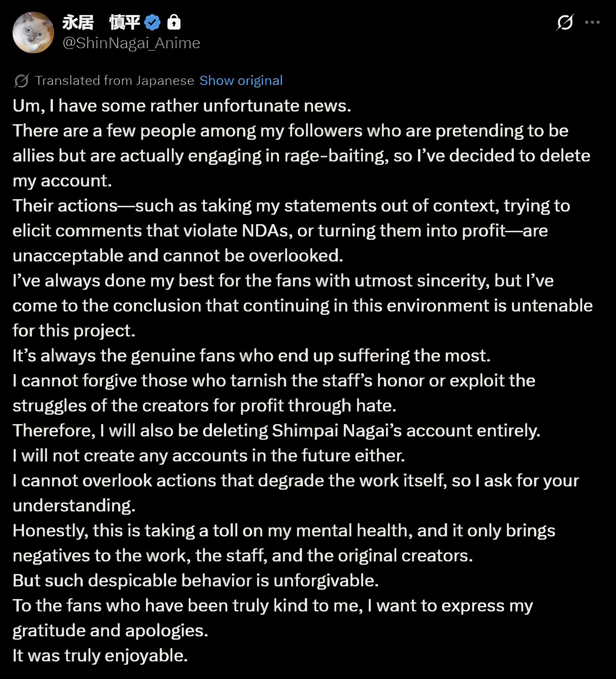Open the cat profile picture

tap(33, 32)
